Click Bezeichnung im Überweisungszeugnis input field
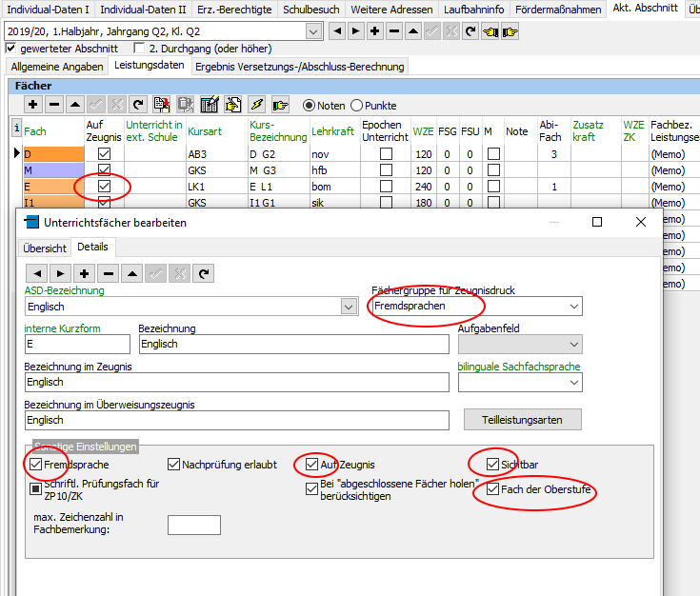 click(x=236, y=420)
